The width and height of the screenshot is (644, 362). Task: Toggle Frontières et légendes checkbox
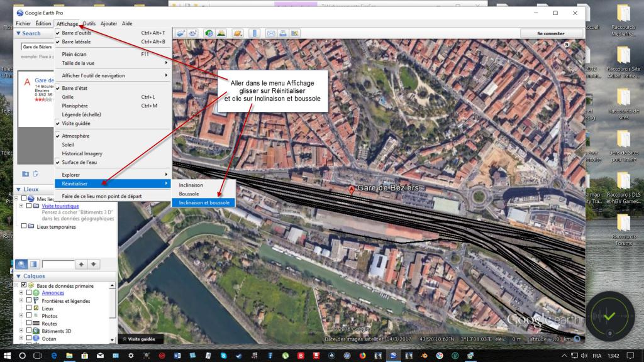(29, 300)
